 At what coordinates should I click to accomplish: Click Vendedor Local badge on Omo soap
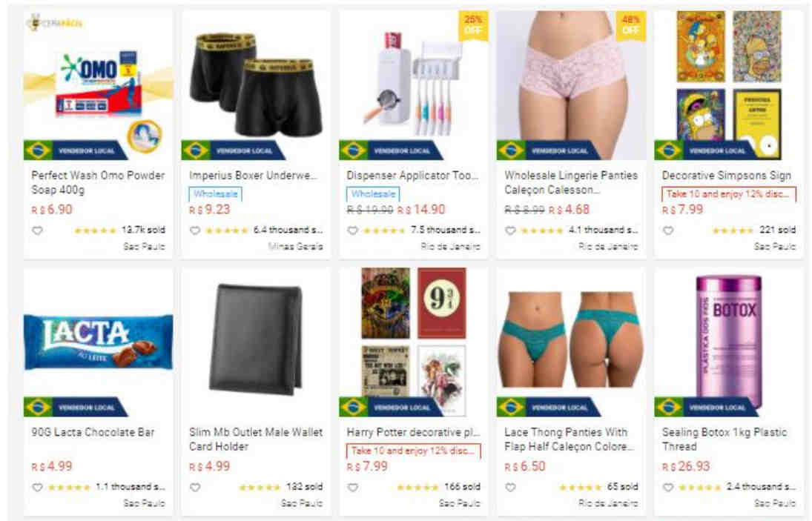point(76,150)
